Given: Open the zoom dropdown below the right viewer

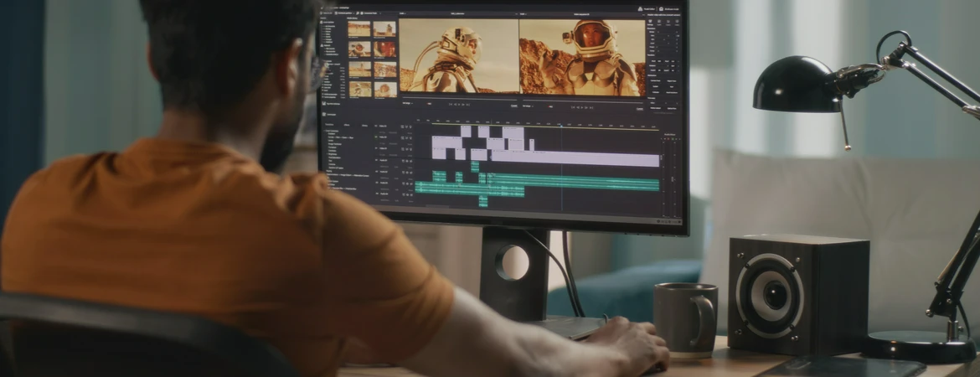Looking at the screenshot, I should (528, 106).
